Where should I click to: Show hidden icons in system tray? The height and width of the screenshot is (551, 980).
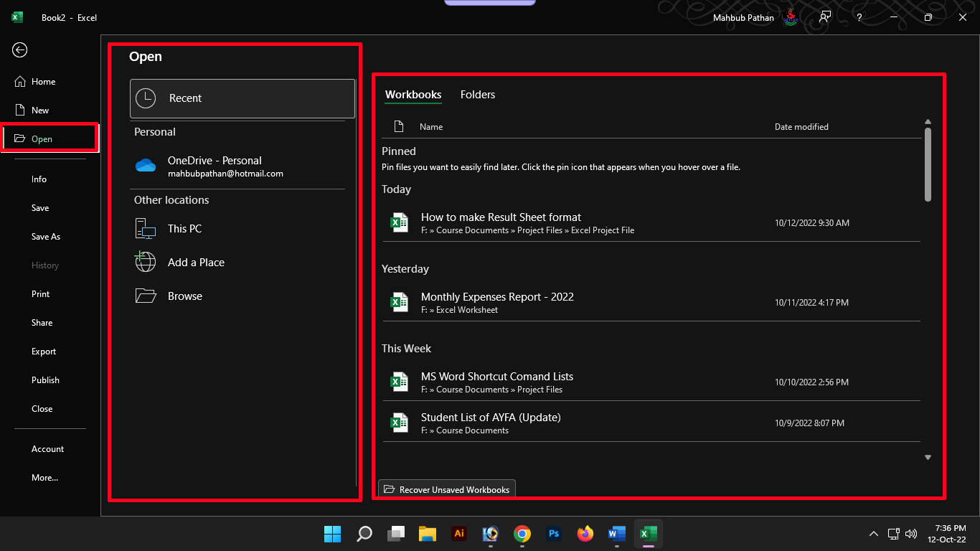tap(874, 534)
